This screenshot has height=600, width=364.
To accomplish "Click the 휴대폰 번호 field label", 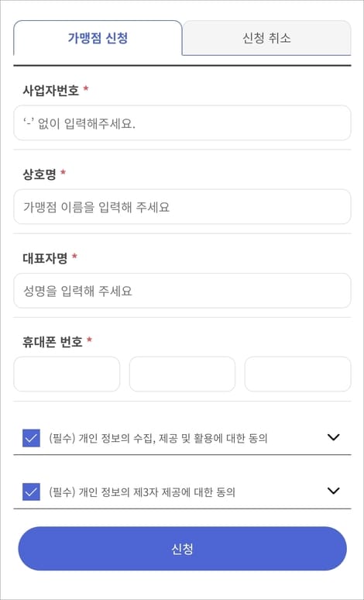I will pos(53,342).
